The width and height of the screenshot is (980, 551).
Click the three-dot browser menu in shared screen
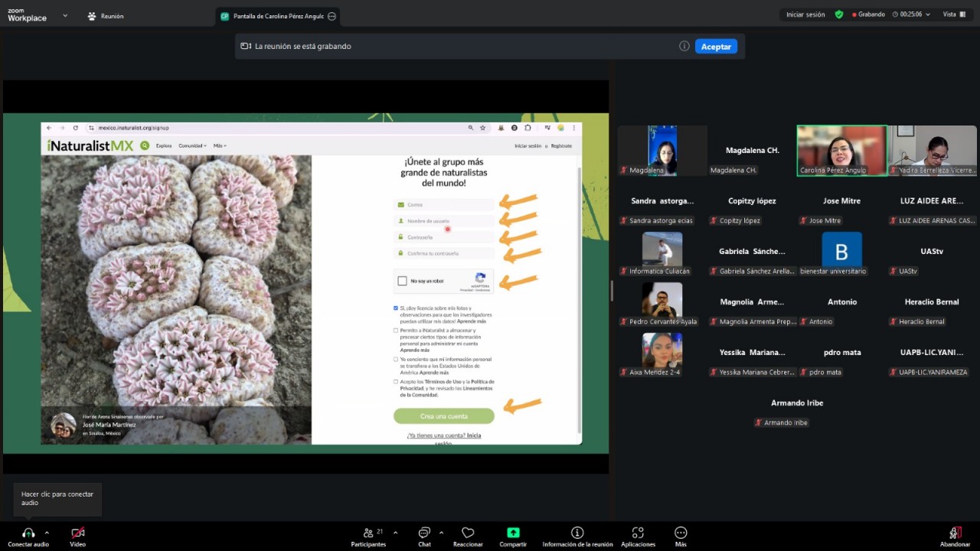tap(574, 128)
